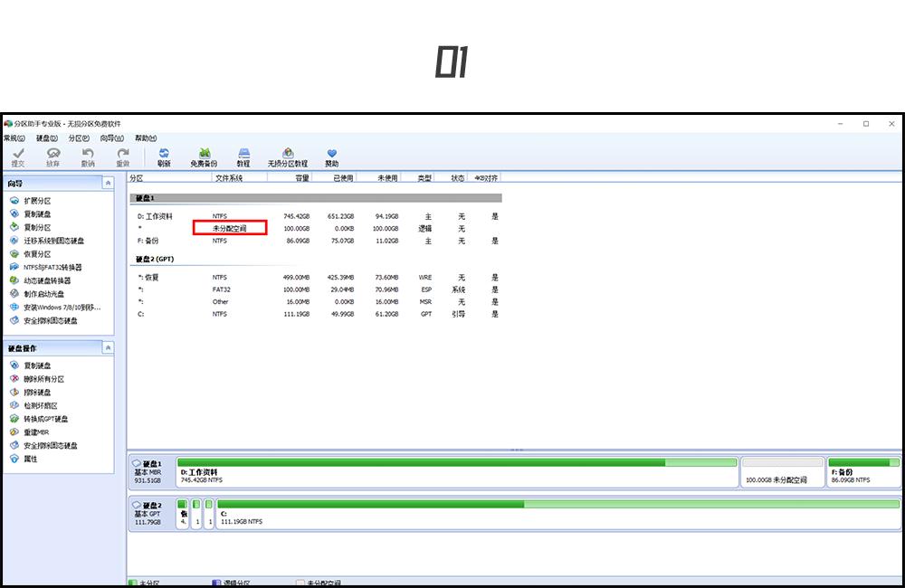Select the D: 工作资料 745.42GB disk map block
Viewport: 905px width, 588px height.
[458, 471]
